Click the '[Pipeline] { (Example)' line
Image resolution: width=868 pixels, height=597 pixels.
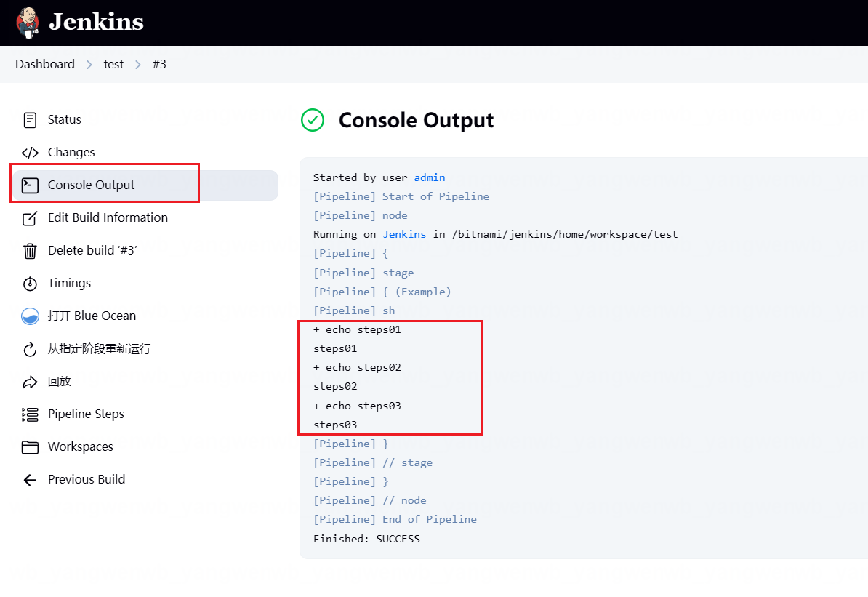pos(382,292)
